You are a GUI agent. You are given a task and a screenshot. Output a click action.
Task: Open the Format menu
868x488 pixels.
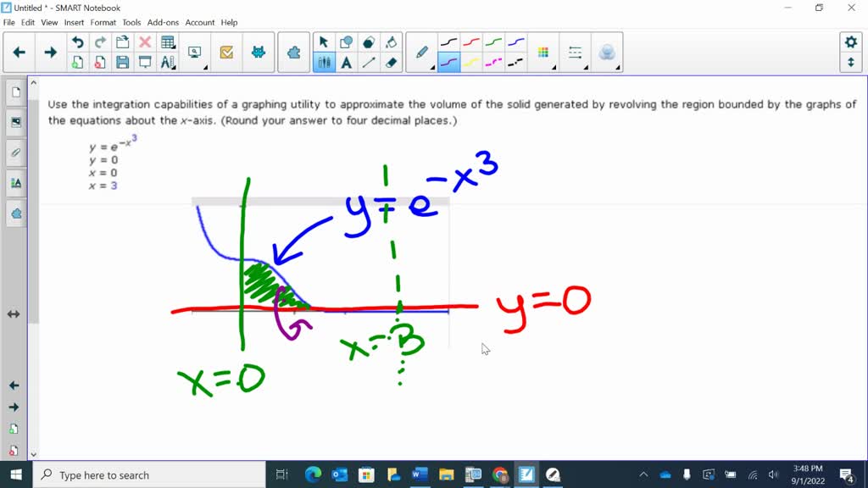pyautogui.click(x=103, y=22)
